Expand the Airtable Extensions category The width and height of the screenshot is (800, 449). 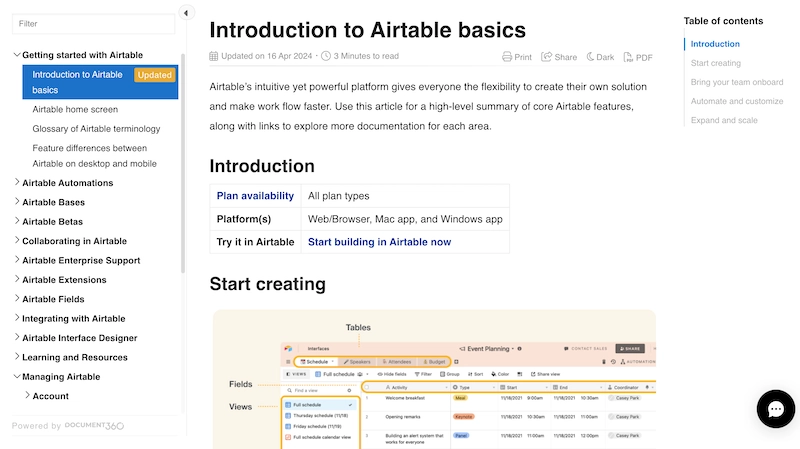click(x=17, y=279)
